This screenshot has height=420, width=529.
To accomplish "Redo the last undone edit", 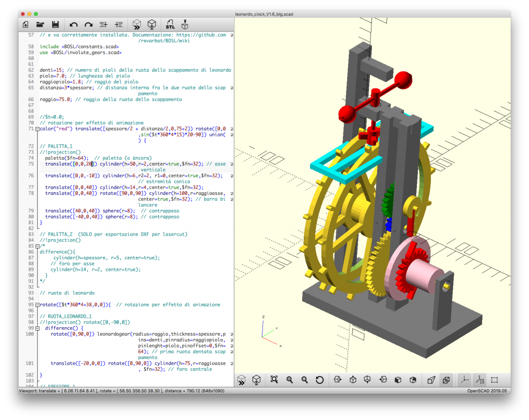I will 89,24.
